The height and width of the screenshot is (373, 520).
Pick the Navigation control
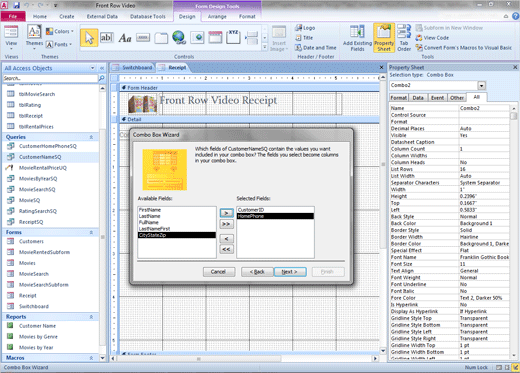pos(215,38)
